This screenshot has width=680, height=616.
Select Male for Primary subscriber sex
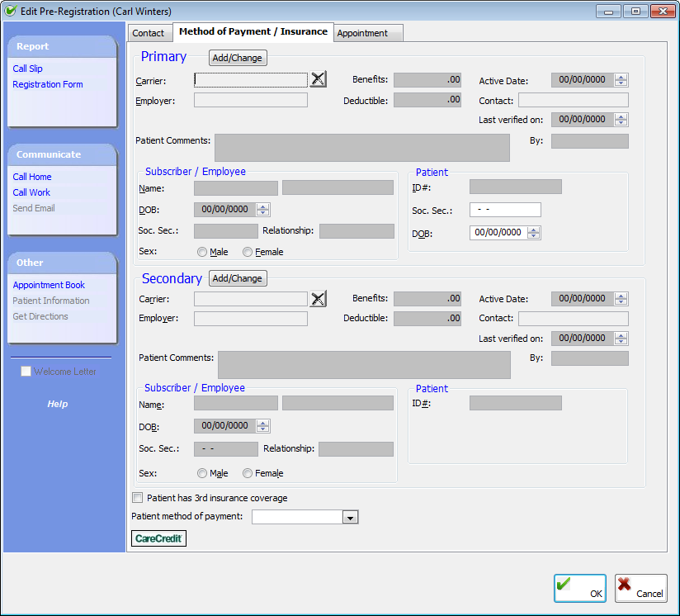pyautogui.click(x=202, y=252)
